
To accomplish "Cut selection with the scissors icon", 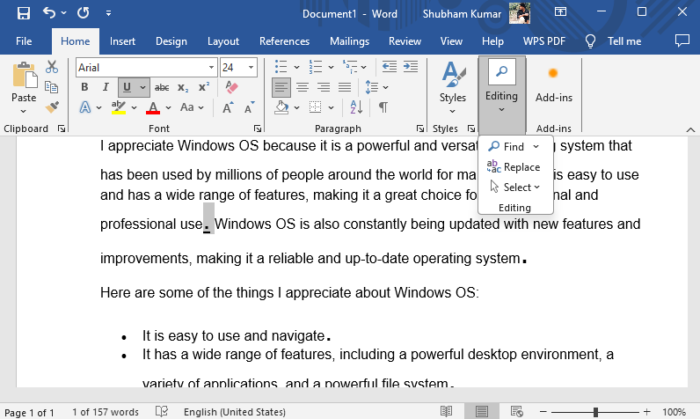I will point(51,67).
